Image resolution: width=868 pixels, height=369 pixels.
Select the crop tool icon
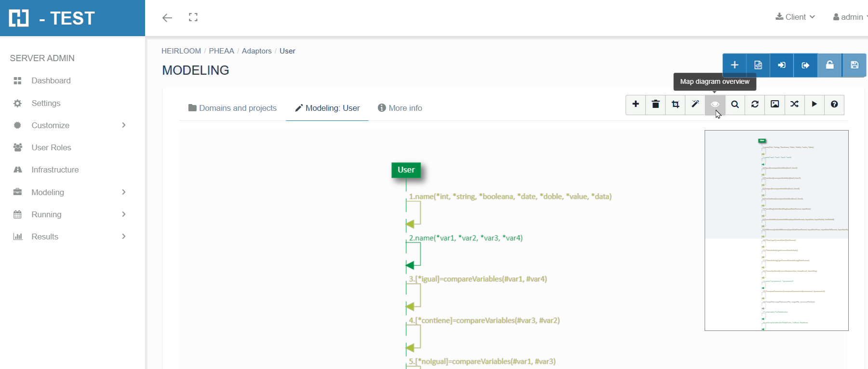tap(675, 105)
